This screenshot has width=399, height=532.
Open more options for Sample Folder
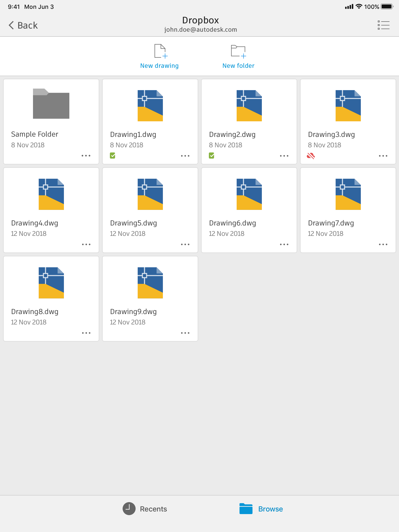(x=86, y=156)
